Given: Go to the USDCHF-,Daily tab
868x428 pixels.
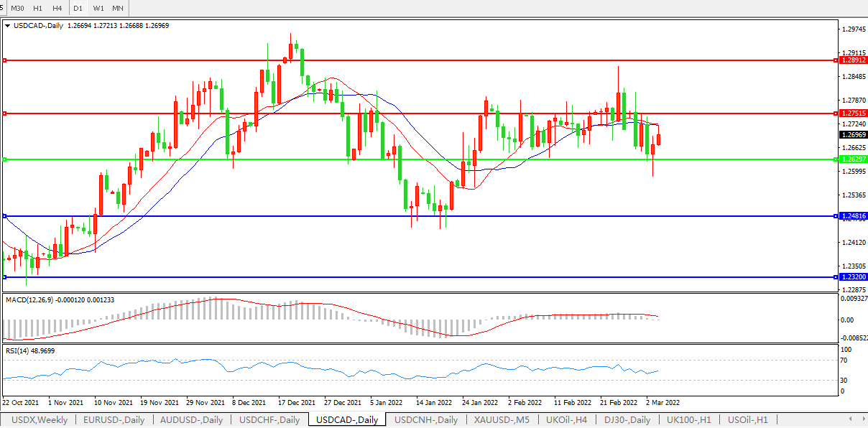Looking at the screenshot, I should point(269,420).
